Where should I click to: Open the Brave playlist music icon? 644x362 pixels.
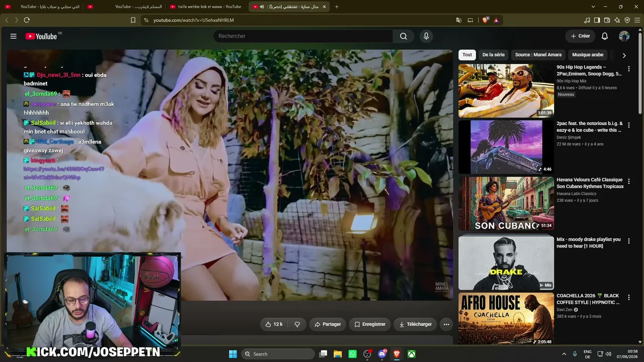587,20
